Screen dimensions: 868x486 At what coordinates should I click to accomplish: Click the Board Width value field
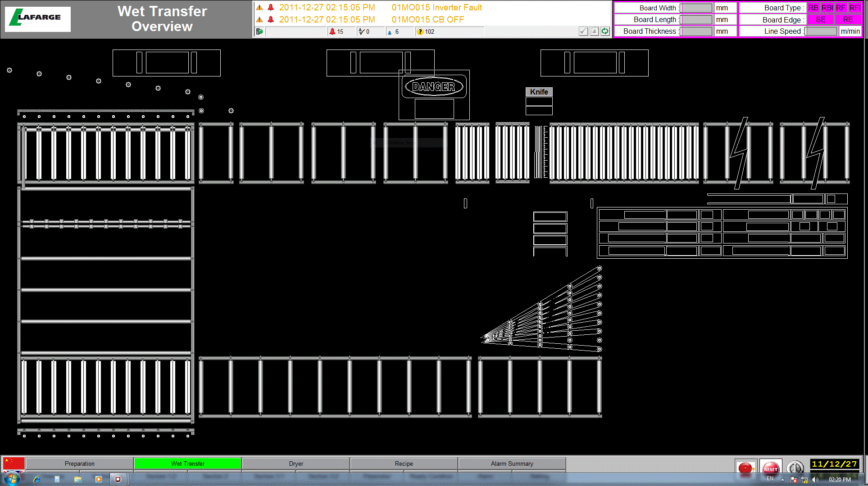pyautogui.click(x=696, y=8)
